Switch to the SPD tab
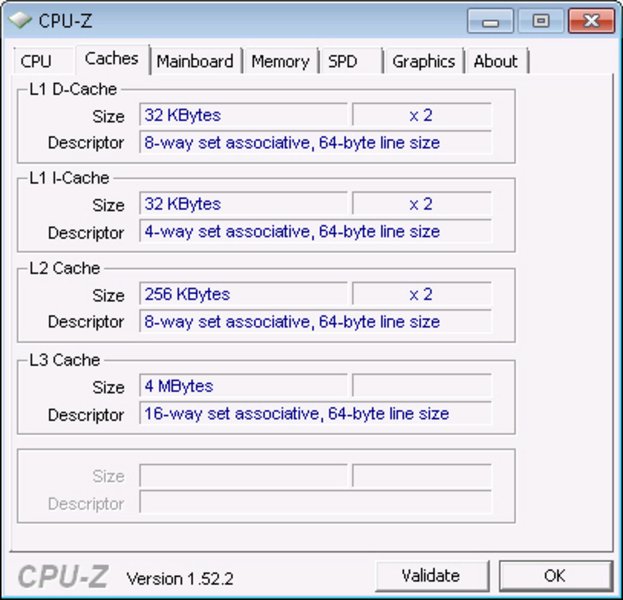This screenshot has width=623, height=600. click(x=351, y=61)
